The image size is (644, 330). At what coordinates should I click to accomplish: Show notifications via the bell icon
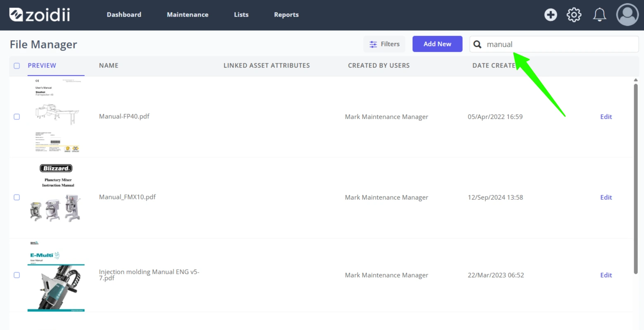point(599,15)
